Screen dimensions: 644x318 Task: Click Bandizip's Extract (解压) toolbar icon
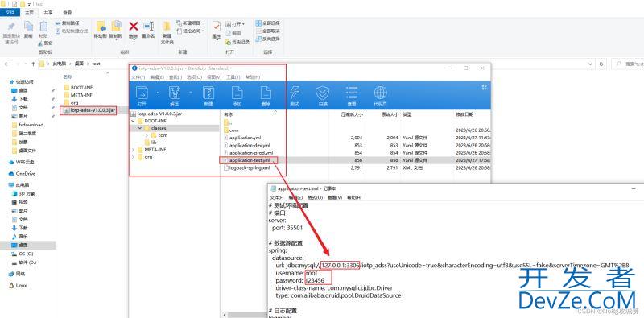click(175, 93)
